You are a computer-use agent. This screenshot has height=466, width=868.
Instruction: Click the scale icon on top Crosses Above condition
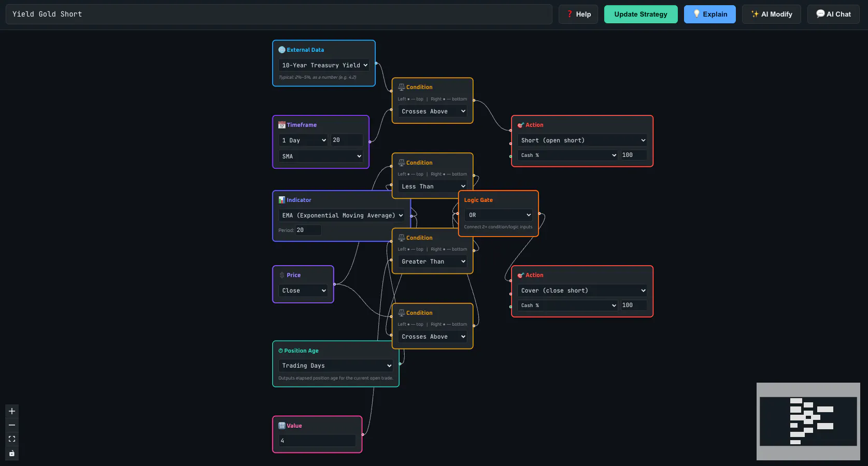pyautogui.click(x=402, y=87)
